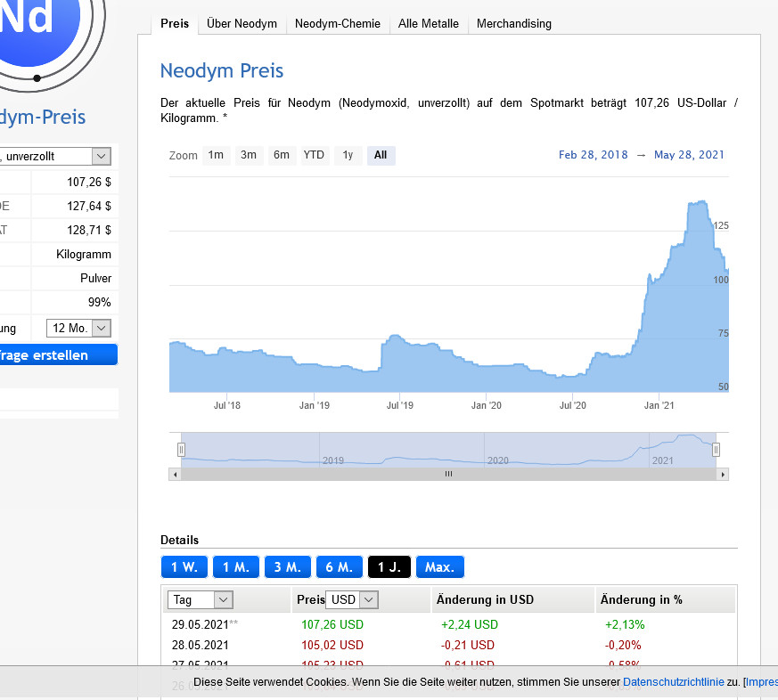Click the chart scrollbar right arrow
This screenshot has height=700, width=778.
click(x=723, y=475)
